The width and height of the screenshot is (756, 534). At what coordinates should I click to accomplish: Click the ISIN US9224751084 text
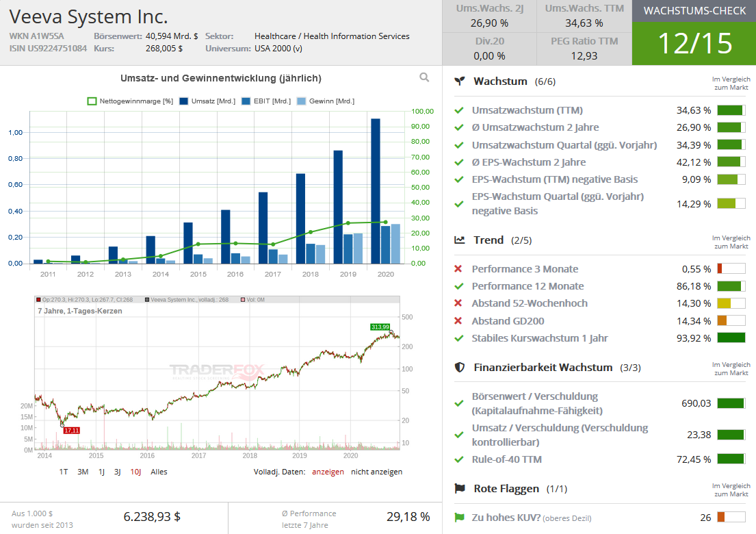tap(48, 49)
